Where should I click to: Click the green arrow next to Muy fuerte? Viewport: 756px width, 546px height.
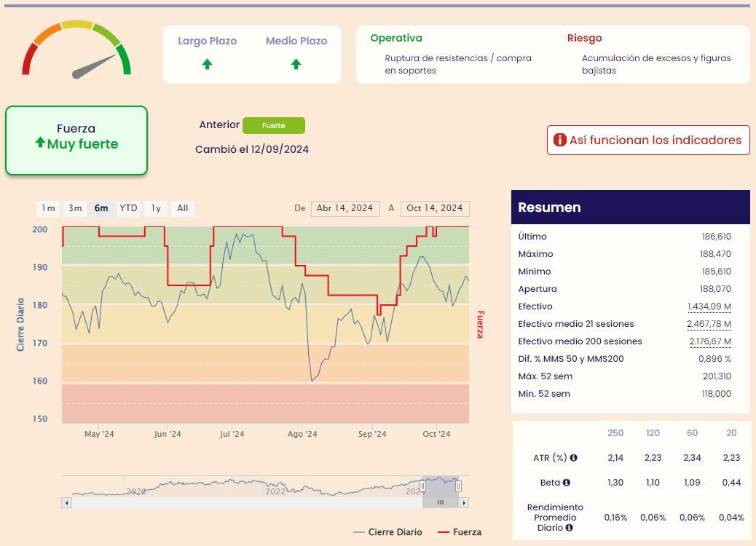pos(40,143)
